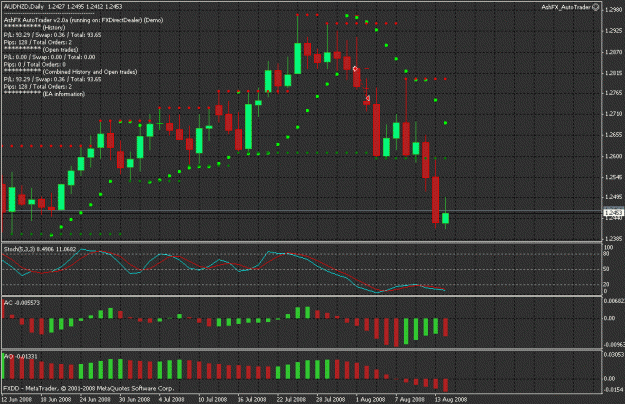Select the rightmost red AO histogram bar
Image resolution: width=625 pixels, height=404 pixels.
pos(445,385)
